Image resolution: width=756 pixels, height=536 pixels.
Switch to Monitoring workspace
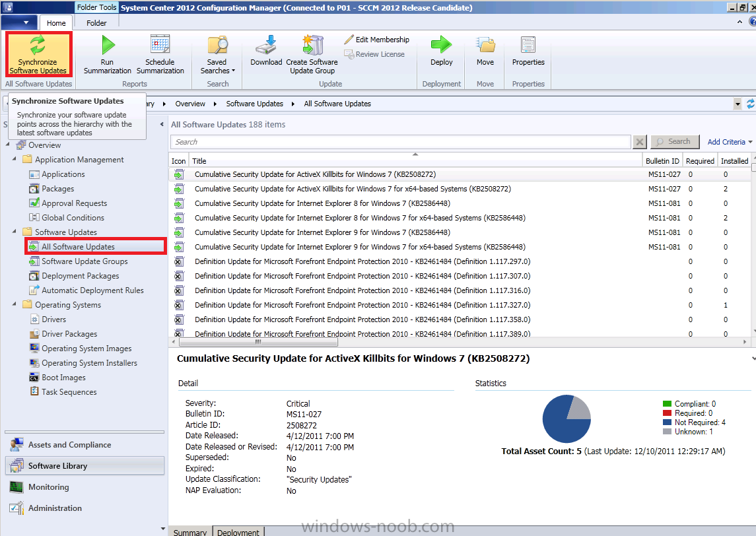85,487
